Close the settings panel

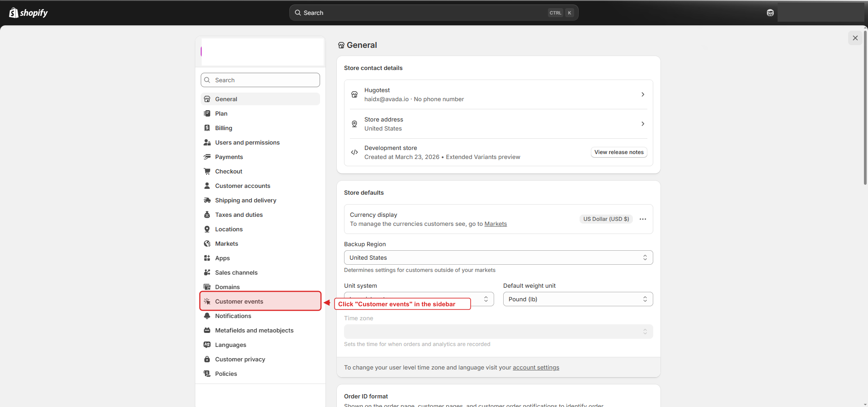point(855,38)
